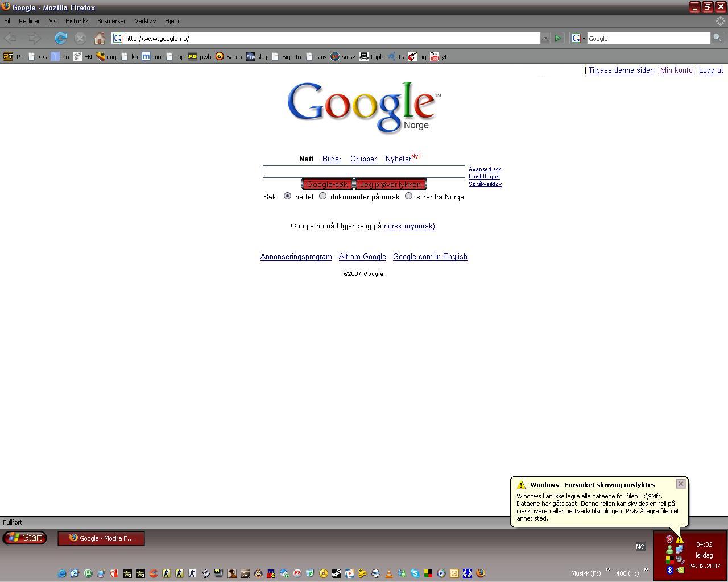Open the Nyheter link
This screenshot has height=582, width=728.
[x=398, y=159]
